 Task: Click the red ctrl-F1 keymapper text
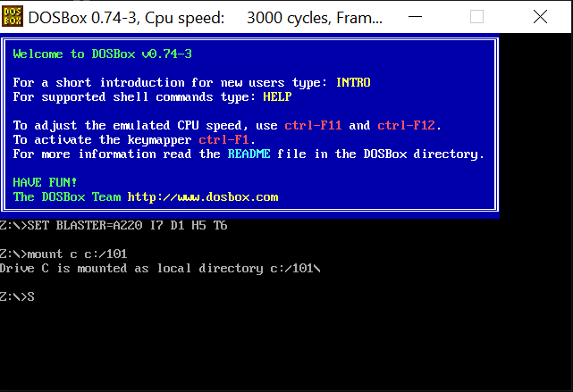[x=223, y=140]
